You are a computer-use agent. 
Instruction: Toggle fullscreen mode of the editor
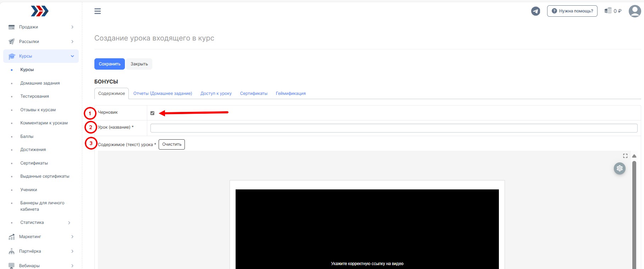pos(625,156)
